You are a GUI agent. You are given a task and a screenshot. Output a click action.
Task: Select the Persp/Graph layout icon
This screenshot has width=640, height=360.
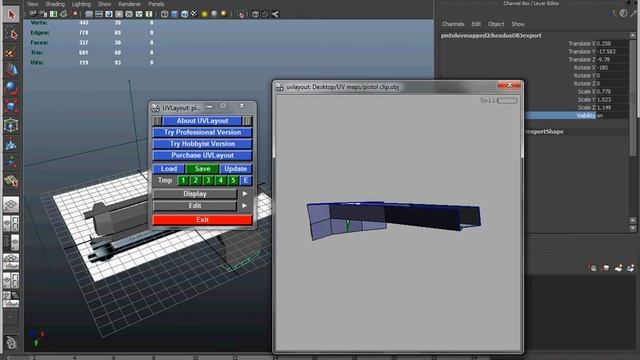11,261
